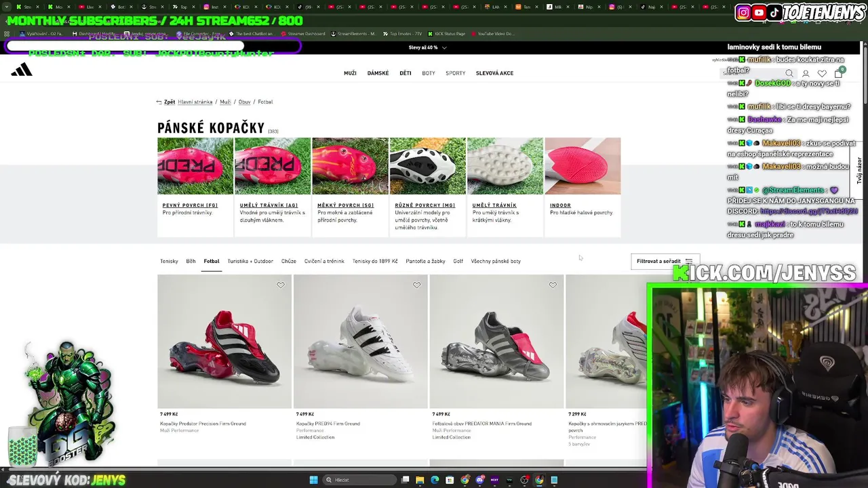Open the BOTY menu

[x=429, y=73]
